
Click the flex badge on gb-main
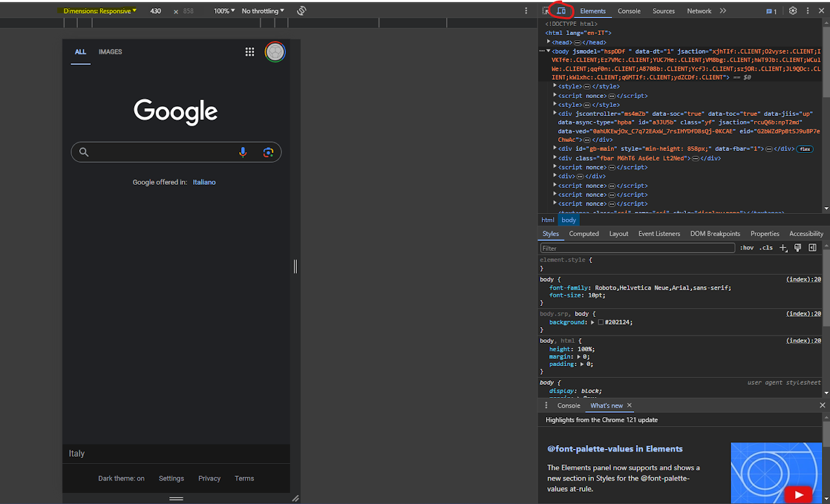(x=805, y=149)
